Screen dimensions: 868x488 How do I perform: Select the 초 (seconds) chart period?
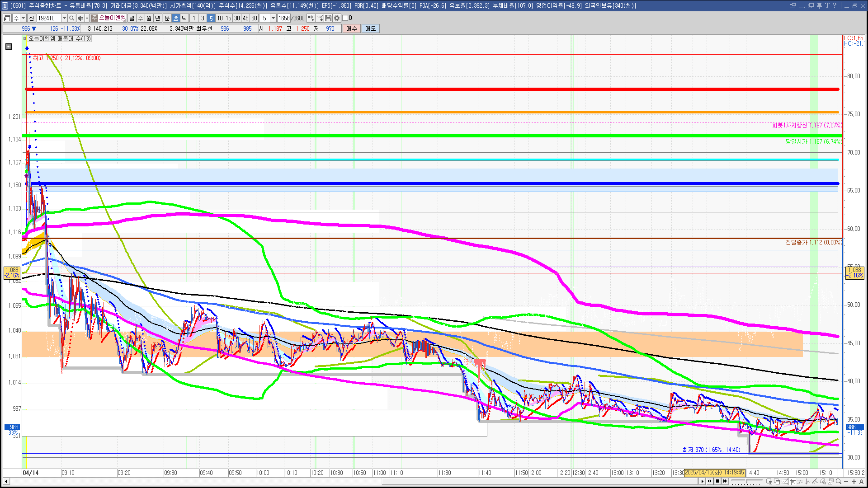[176, 18]
